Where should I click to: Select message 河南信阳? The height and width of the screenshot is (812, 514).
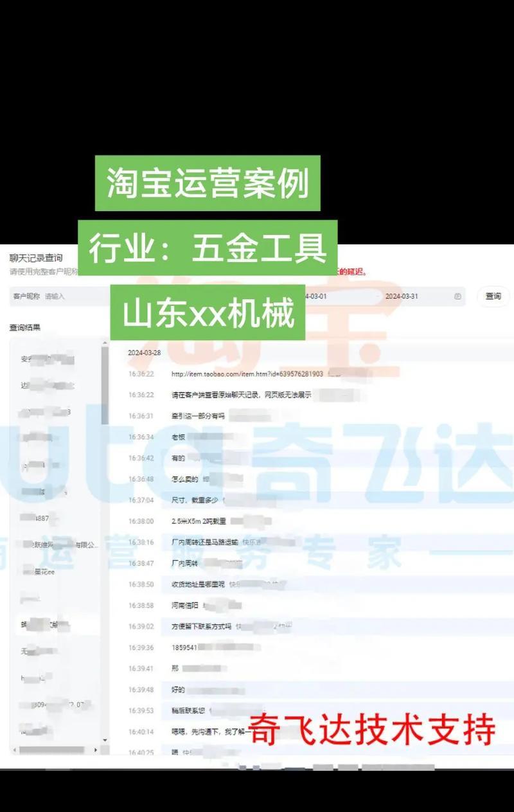[x=186, y=606]
